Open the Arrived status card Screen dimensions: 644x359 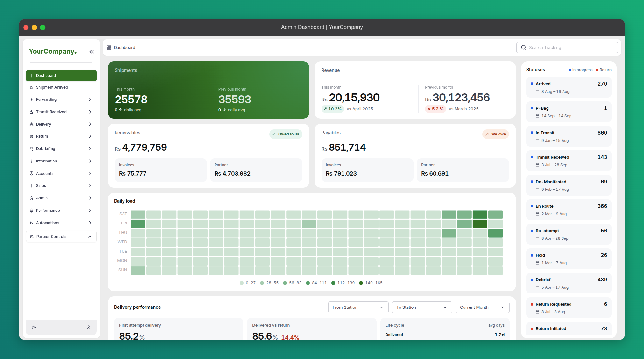click(x=569, y=87)
